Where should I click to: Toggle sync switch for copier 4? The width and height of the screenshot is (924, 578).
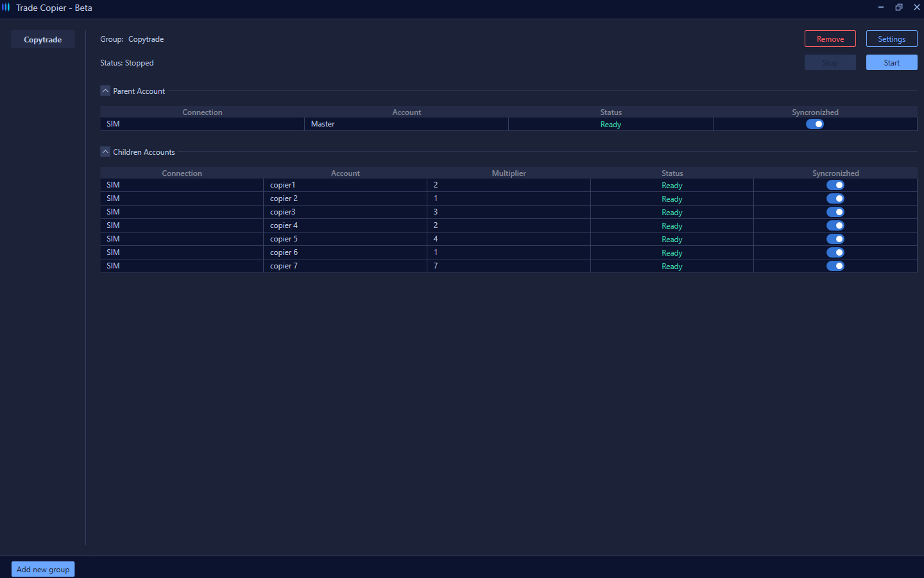[x=835, y=225]
